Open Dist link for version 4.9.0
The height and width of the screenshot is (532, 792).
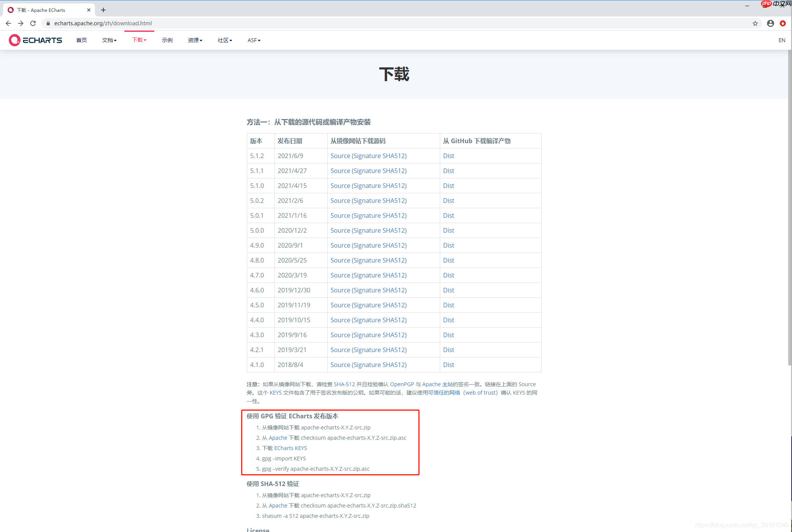449,245
